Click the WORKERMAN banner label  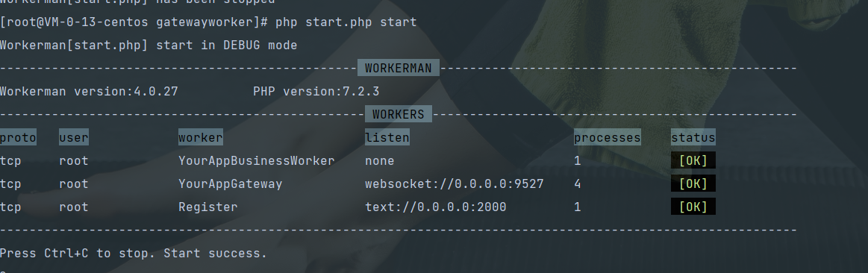(399, 68)
